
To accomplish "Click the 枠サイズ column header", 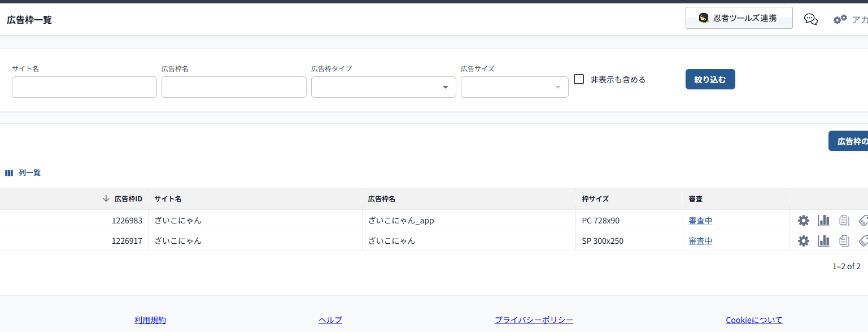I will (595, 199).
